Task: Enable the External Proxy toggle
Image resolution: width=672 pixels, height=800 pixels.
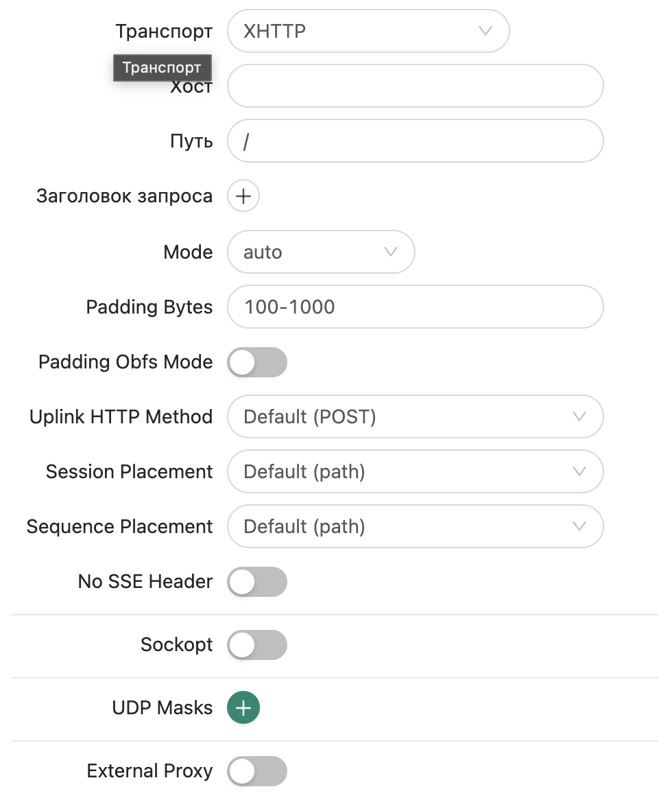Action: click(257, 771)
